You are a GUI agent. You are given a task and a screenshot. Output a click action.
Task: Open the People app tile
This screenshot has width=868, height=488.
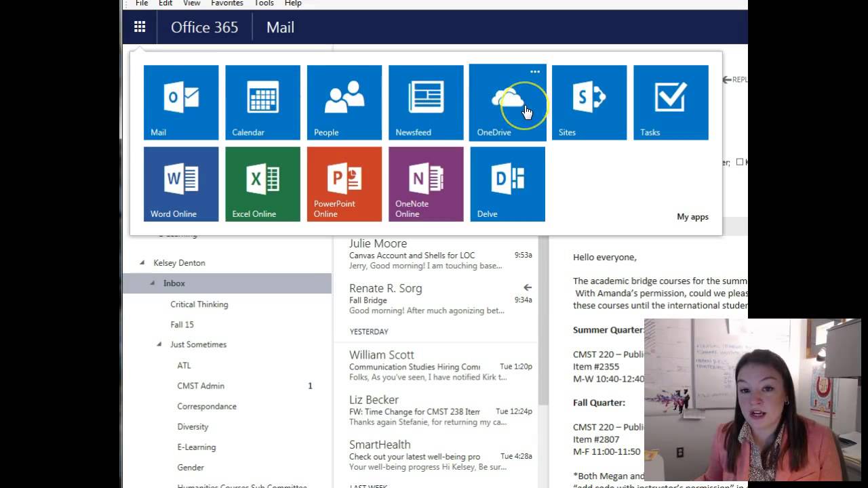pyautogui.click(x=344, y=102)
